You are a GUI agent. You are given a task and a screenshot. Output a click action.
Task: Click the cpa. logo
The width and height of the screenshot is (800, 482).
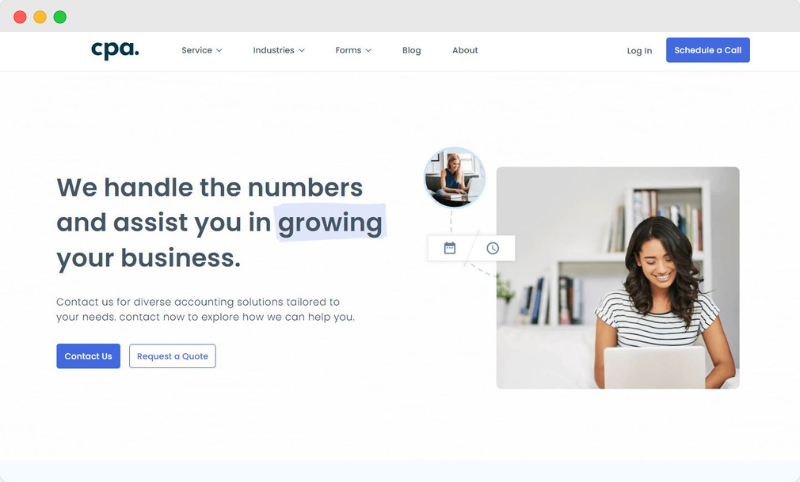[x=115, y=50]
